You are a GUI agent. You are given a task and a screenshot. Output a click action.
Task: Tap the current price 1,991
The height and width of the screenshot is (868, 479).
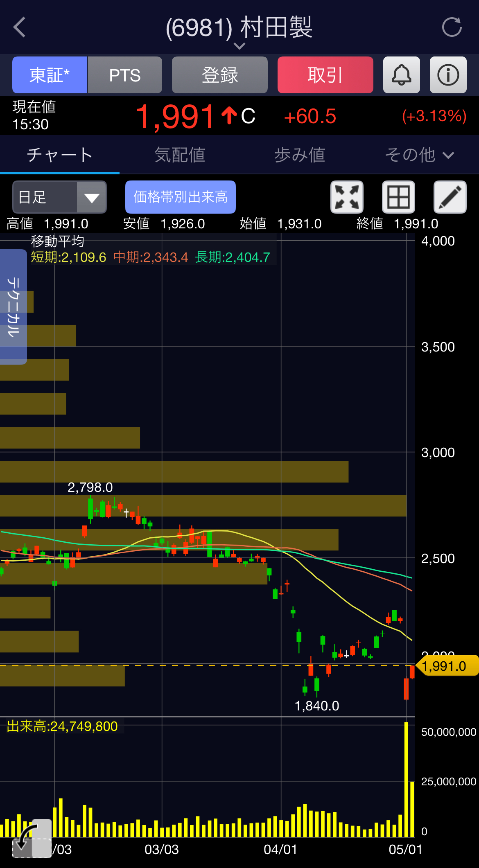175,117
